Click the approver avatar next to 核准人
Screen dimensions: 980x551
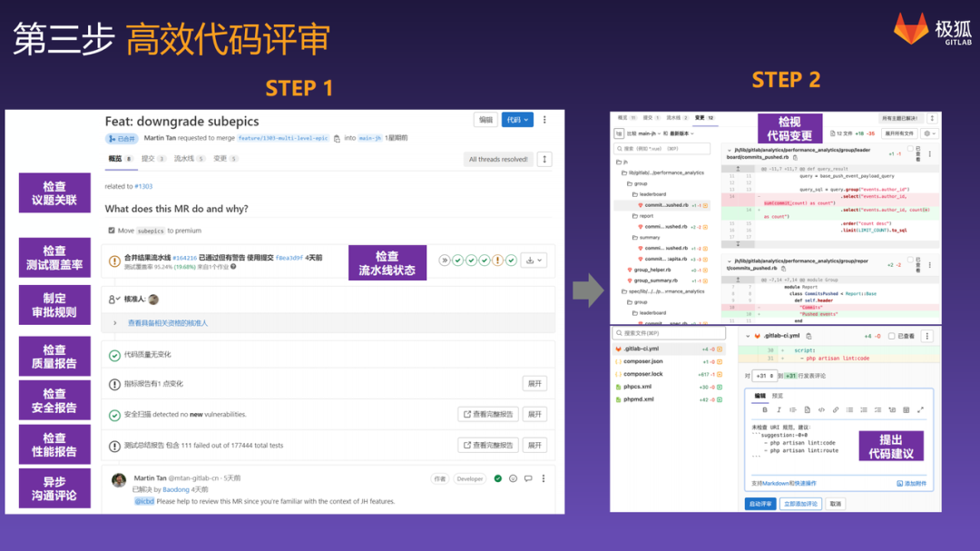click(x=153, y=300)
